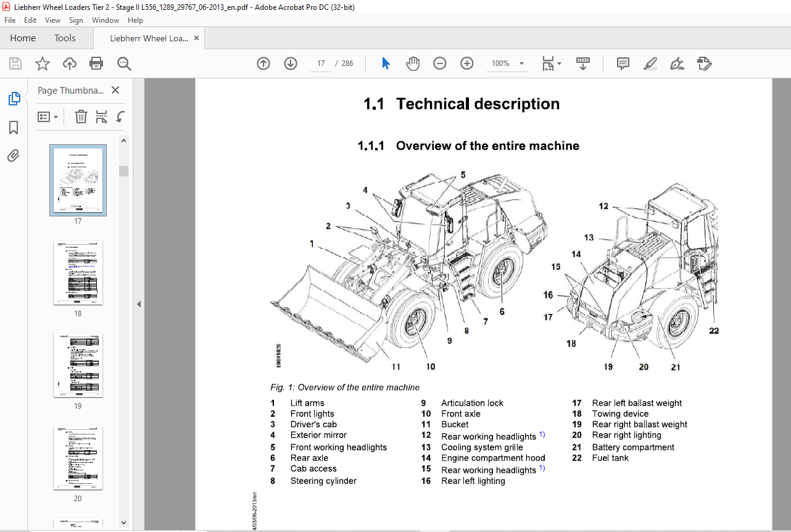This screenshot has width=791, height=532.
Task: Bookmark file with star icon
Action: [42, 63]
